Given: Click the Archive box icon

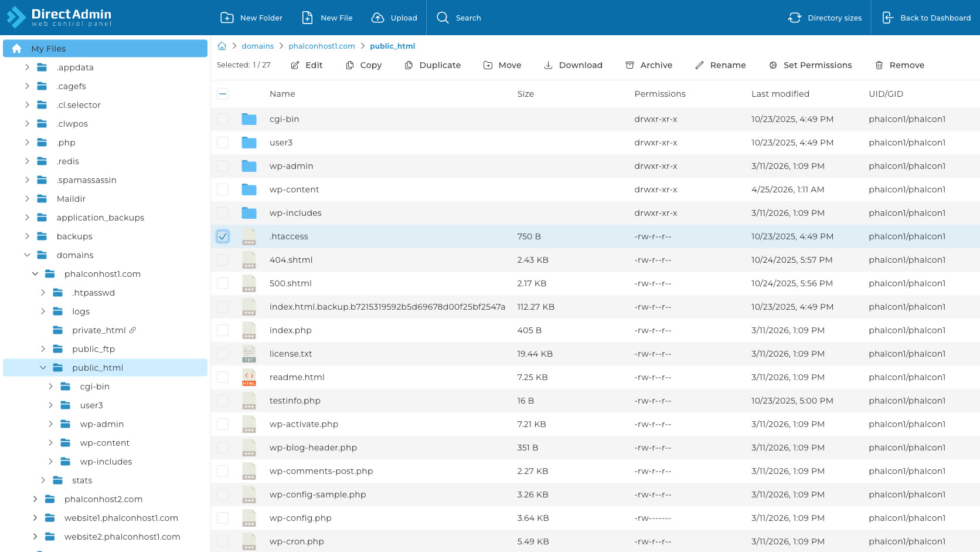Looking at the screenshot, I should (x=630, y=65).
